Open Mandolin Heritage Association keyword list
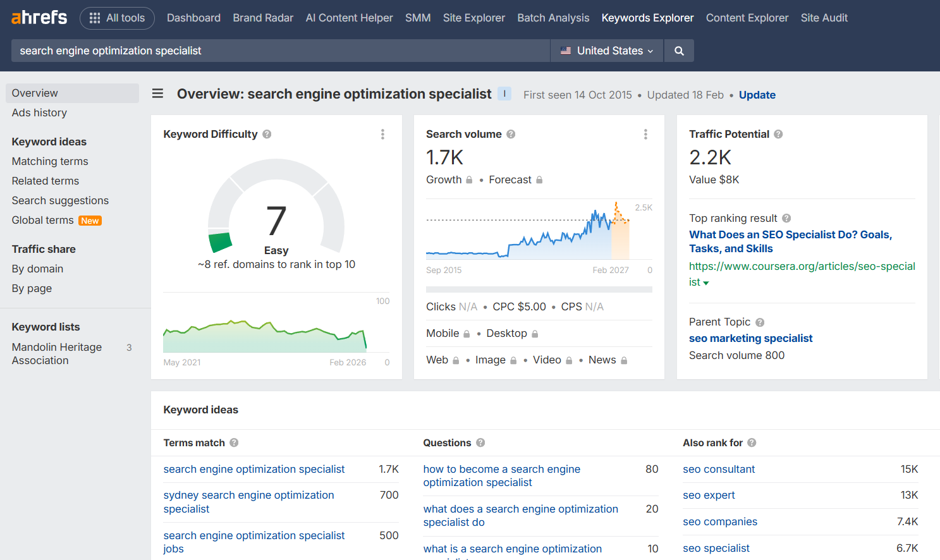Screen dimensions: 940x560 click(x=57, y=353)
